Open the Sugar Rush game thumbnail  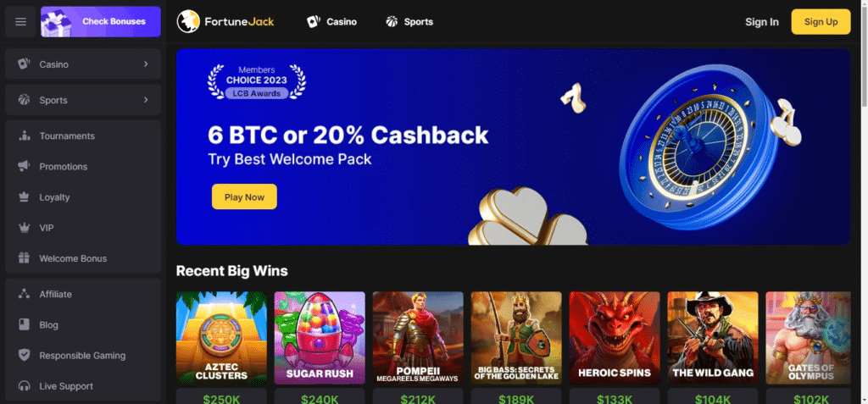click(320, 338)
